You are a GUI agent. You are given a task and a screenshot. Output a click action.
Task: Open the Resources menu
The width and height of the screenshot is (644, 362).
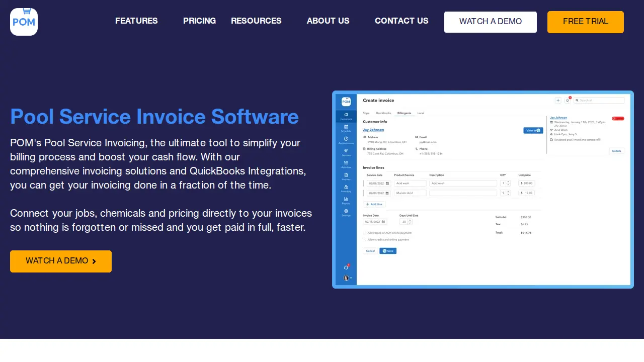click(x=256, y=21)
